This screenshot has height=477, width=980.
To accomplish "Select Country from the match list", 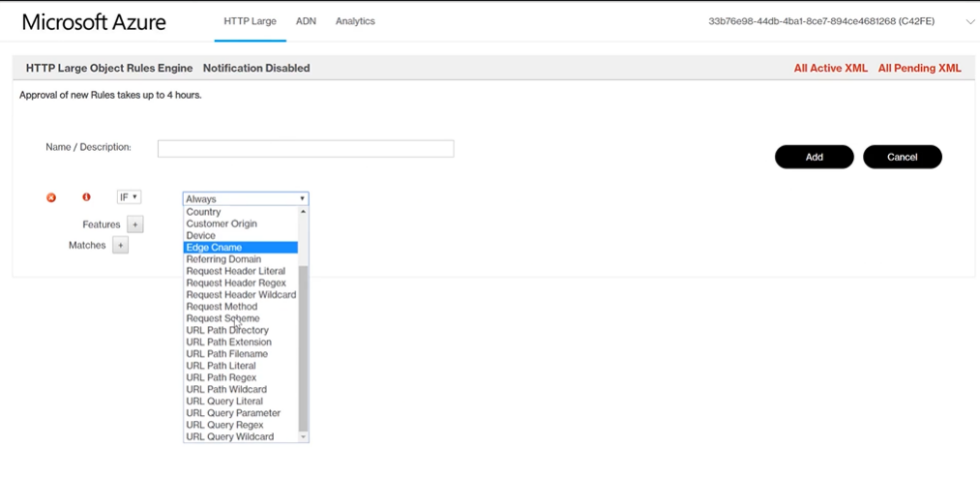I will [241, 212].
